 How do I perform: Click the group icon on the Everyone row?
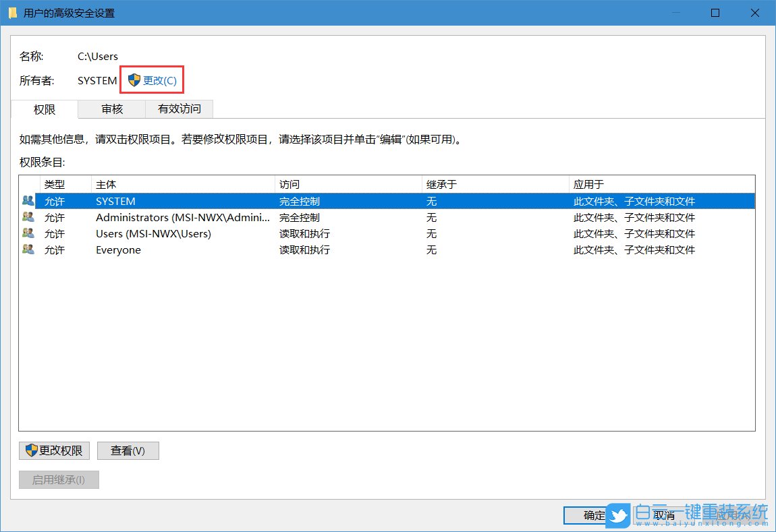coord(28,249)
